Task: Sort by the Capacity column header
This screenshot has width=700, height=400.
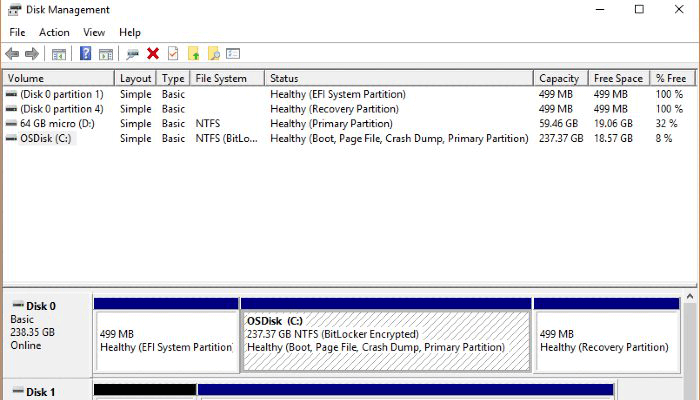Action: click(x=561, y=78)
